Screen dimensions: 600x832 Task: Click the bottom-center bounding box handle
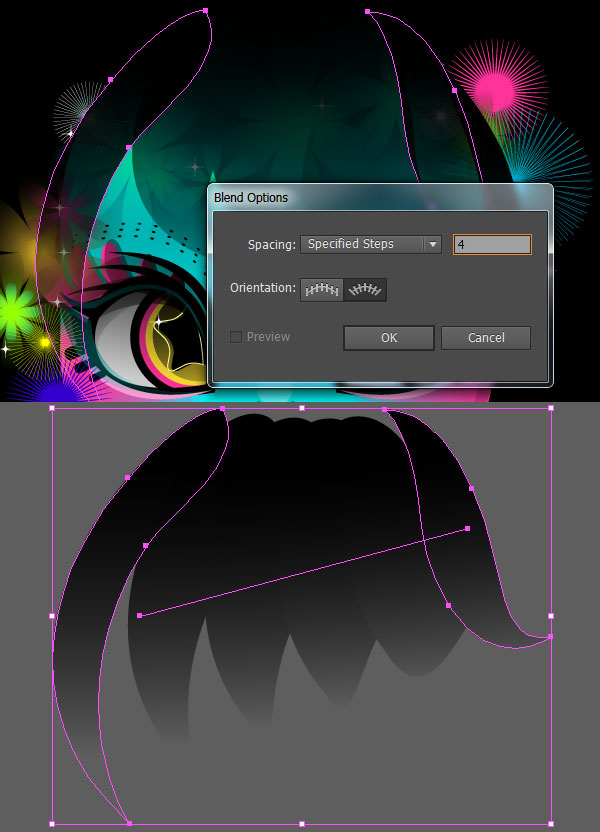coord(302,824)
